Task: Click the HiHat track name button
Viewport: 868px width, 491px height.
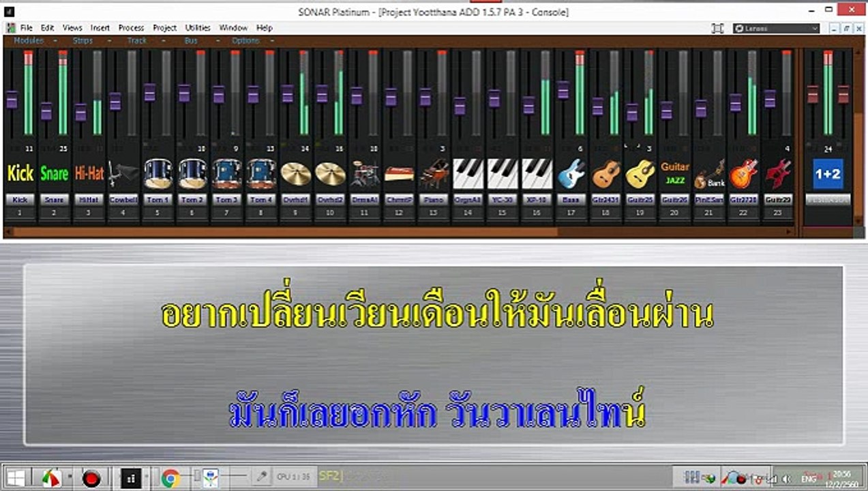Action: coord(89,200)
